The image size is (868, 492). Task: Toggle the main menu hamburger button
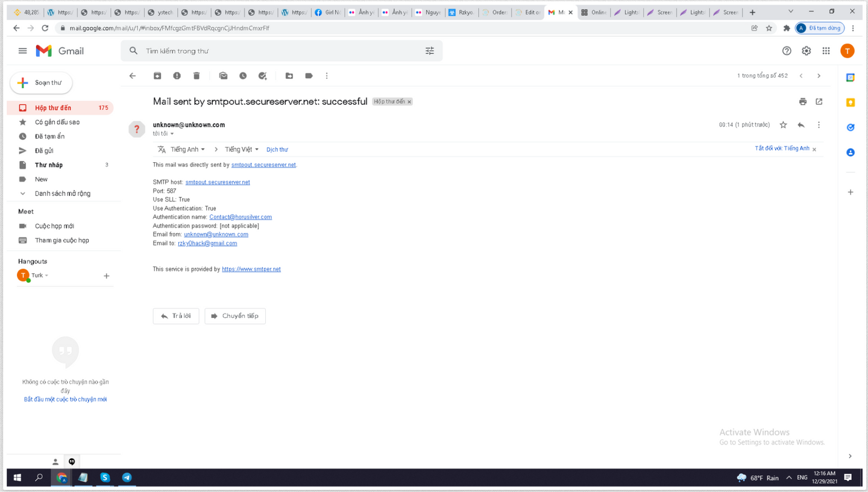pyautogui.click(x=23, y=51)
